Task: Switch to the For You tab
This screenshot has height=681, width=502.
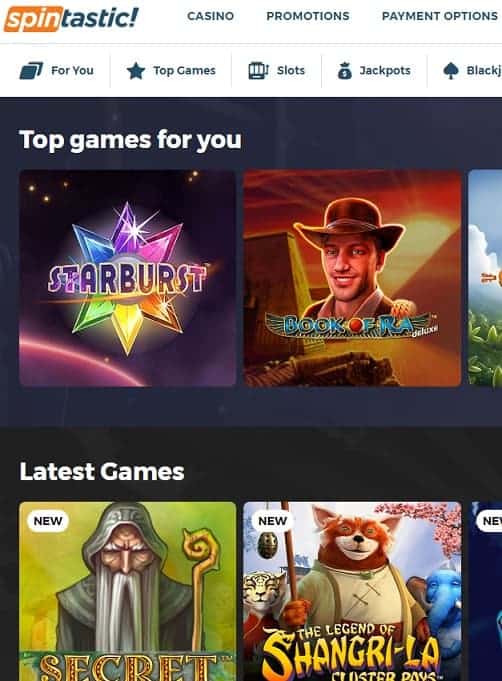Action: coord(57,70)
